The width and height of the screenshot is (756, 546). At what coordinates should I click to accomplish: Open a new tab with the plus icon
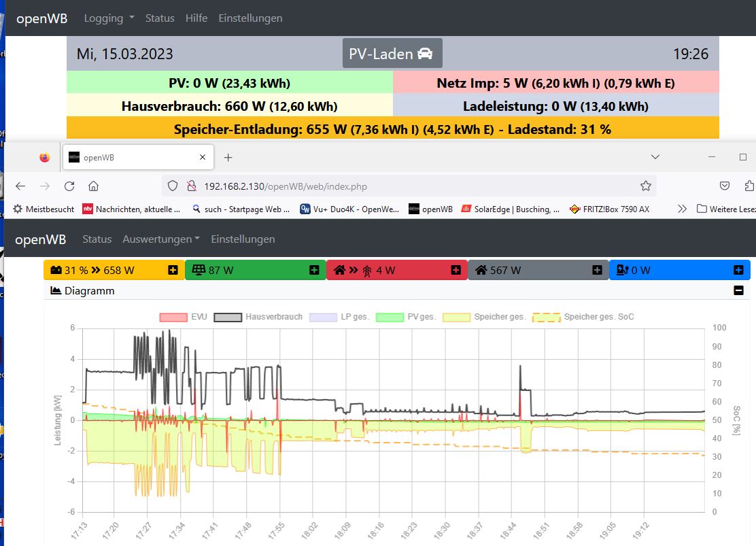pos(228,157)
